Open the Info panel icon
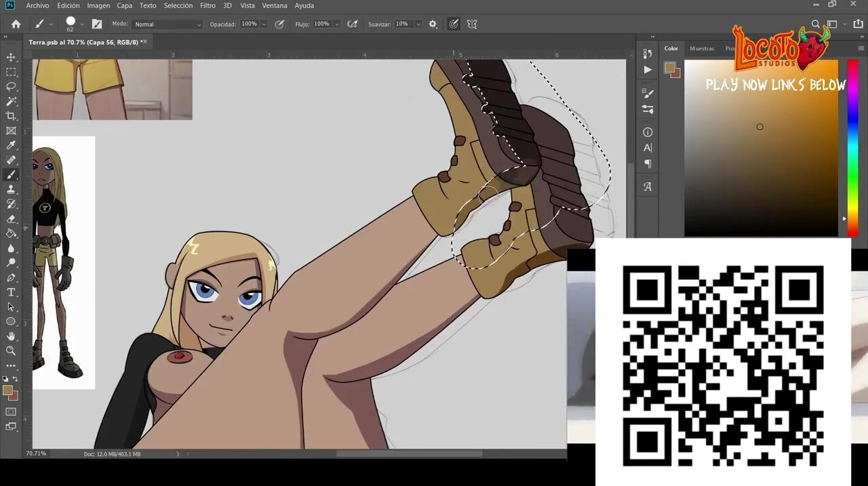 click(648, 132)
